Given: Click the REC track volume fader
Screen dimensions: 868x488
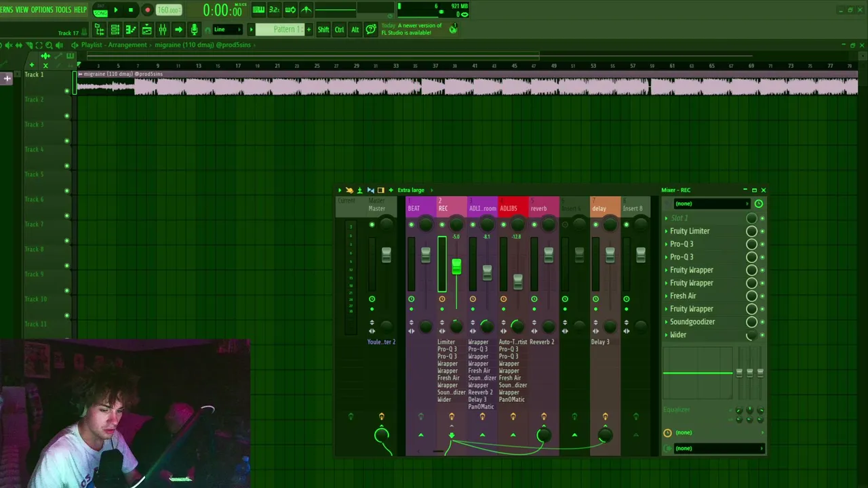Looking at the screenshot, I should coord(456,266).
